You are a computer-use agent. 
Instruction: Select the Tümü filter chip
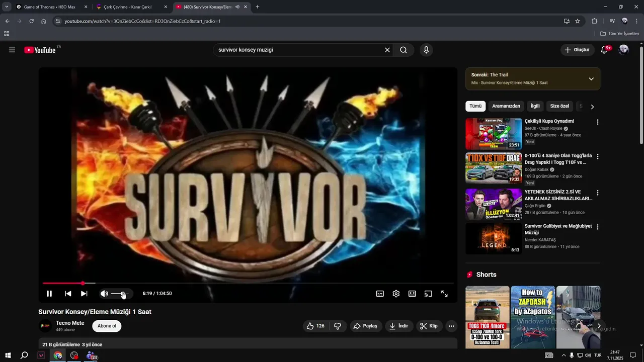click(475, 106)
